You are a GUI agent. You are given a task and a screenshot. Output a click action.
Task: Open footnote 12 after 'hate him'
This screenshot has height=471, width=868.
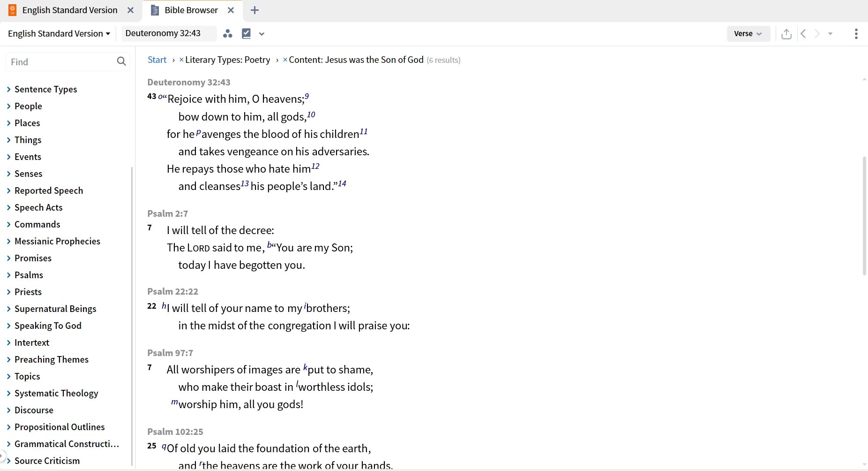[315, 167]
